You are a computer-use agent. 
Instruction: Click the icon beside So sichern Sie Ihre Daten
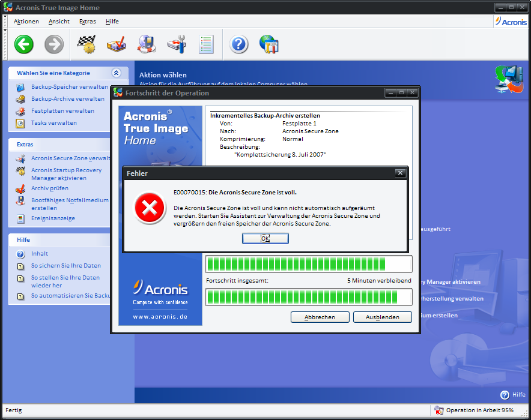click(x=20, y=266)
